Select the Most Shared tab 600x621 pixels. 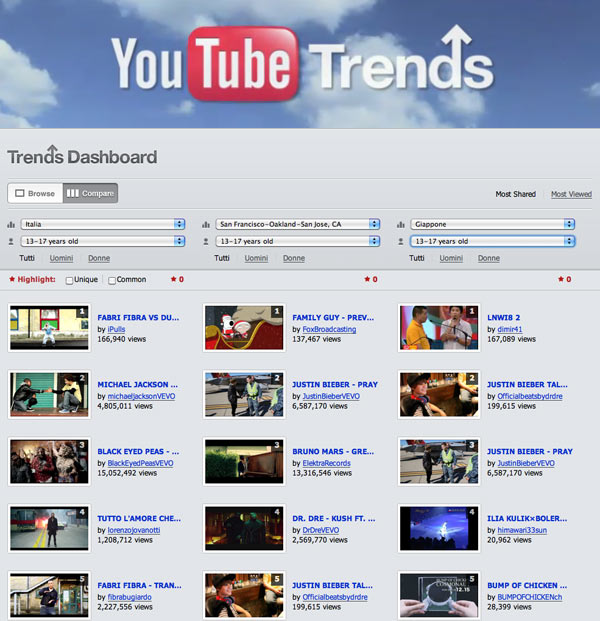tap(516, 194)
